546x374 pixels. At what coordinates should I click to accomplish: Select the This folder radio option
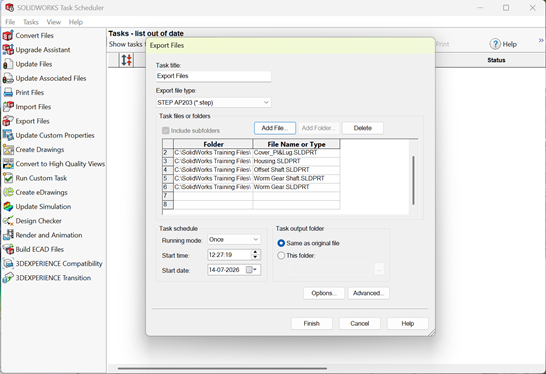pyautogui.click(x=281, y=256)
